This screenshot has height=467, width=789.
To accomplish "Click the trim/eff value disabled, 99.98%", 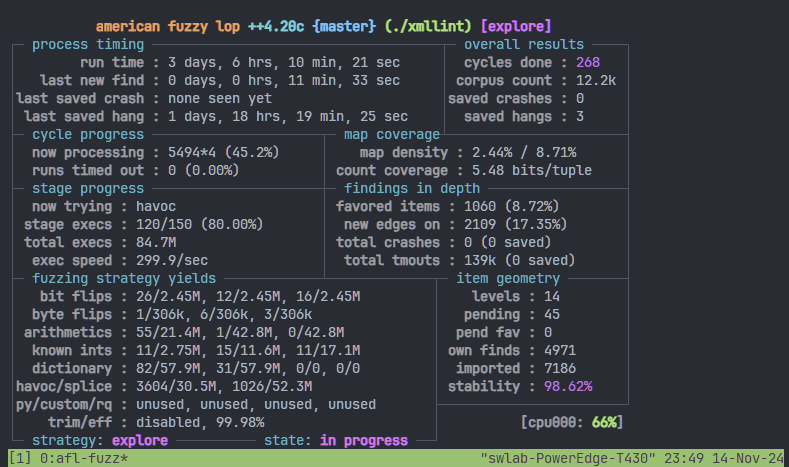I will coord(200,422).
